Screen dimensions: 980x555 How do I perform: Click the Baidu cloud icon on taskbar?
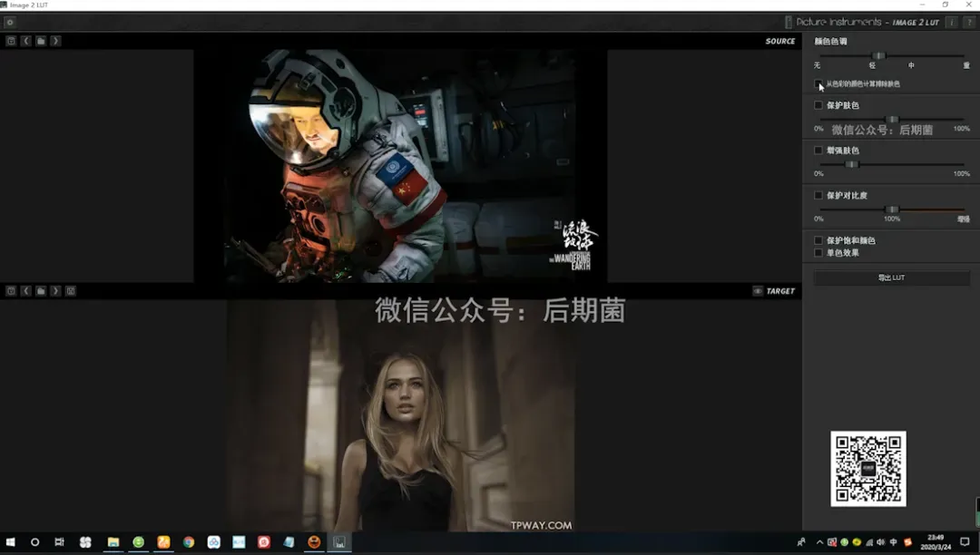[214, 542]
